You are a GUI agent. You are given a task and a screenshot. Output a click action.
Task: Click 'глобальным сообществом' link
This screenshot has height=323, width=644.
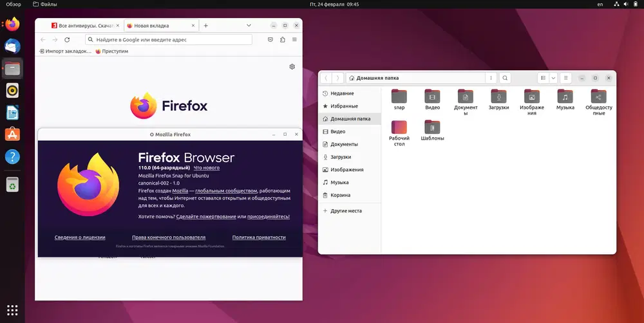coord(226,191)
